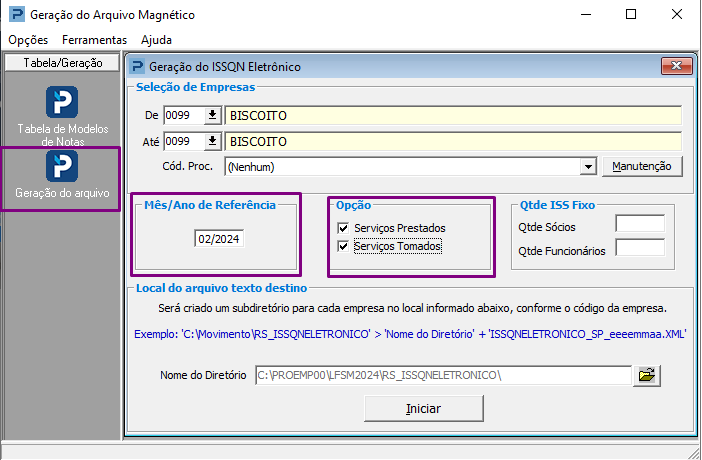Click the app logo in main title bar
702x460 pixels.
coord(17,14)
